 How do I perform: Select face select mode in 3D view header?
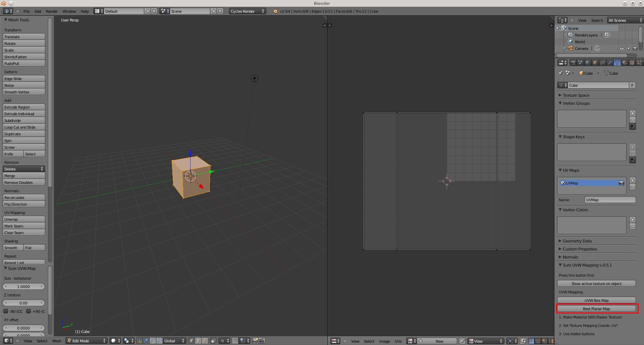tap(205, 341)
